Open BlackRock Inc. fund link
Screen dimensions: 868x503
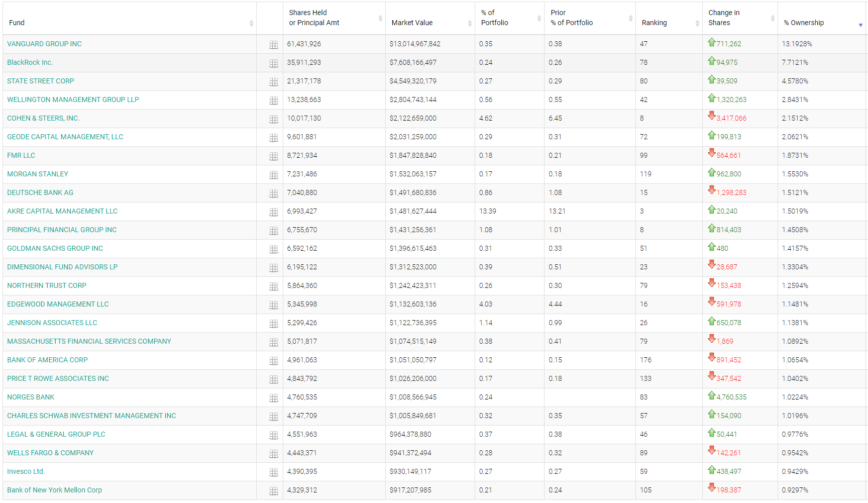pos(30,62)
